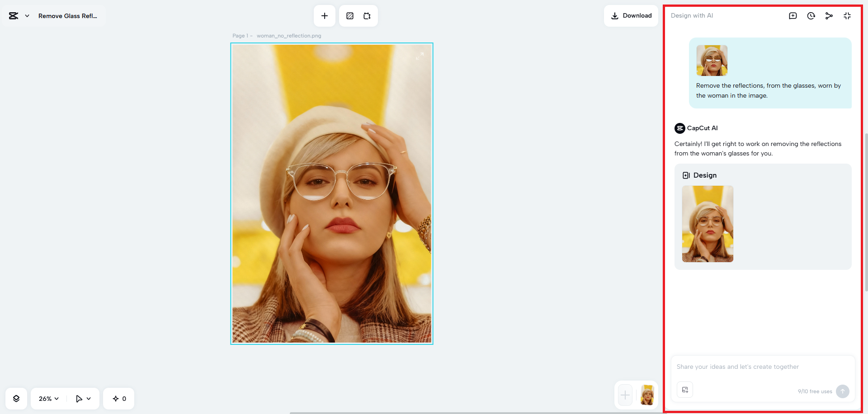Image resolution: width=868 pixels, height=414 pixels.
Task: Expand the image to full view
Action: tap(420, 56)
